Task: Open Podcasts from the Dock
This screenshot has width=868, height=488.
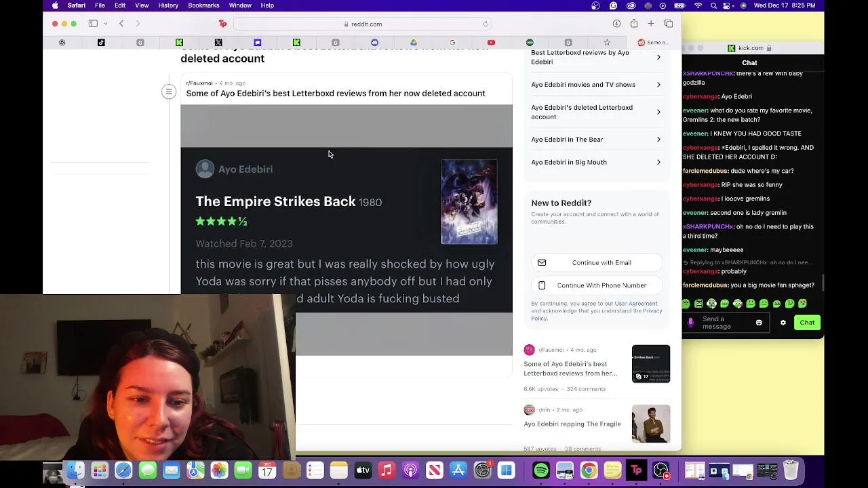Action: pyautogui.click(x=410, y=470)
